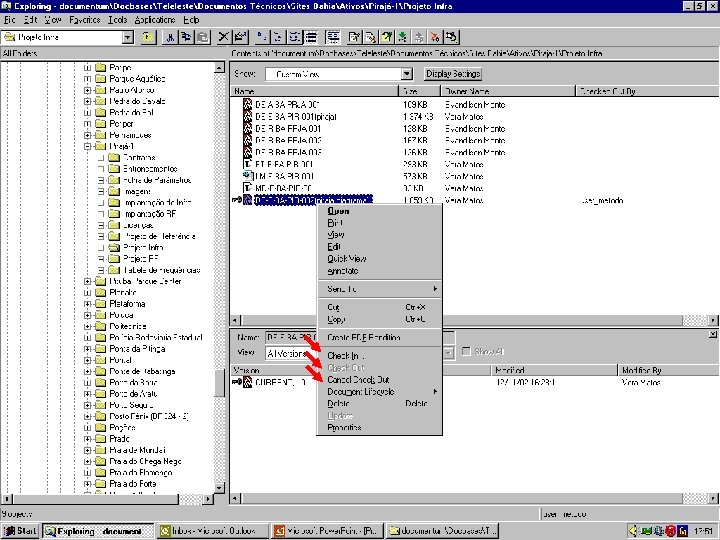Viewport: 720px width, 540px height.
Task: Click the Cut scissors toolbar icon
Action: click(169, 37)
